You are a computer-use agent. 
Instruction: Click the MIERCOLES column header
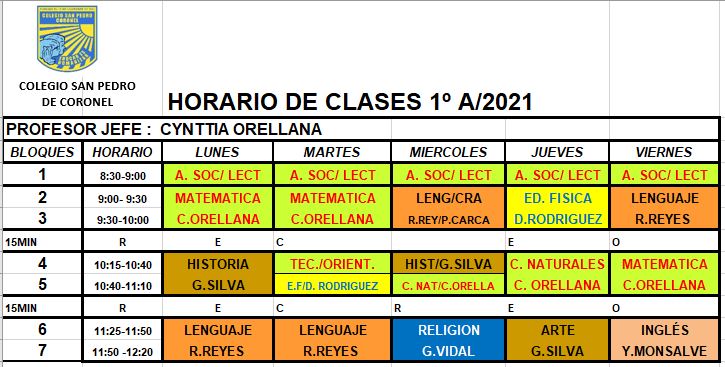point(448,152)
